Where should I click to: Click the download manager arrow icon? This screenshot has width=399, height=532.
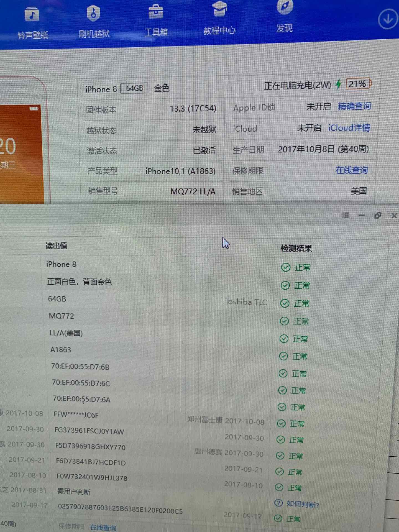coord(388,19)
